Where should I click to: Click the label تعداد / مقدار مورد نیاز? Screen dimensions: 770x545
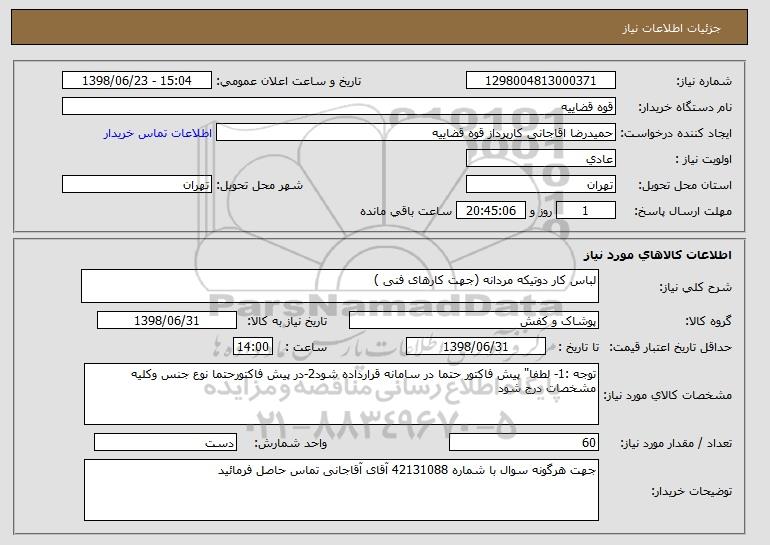(676, 443)
